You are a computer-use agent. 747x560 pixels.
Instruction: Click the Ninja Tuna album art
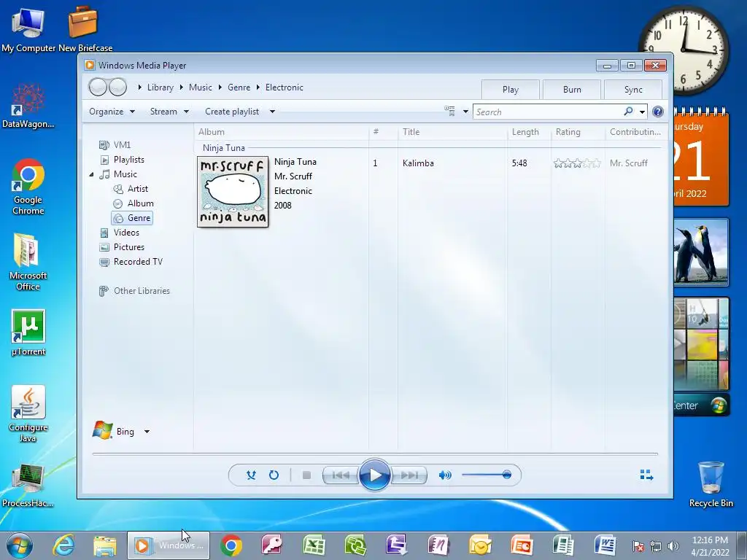coord(233,192)
